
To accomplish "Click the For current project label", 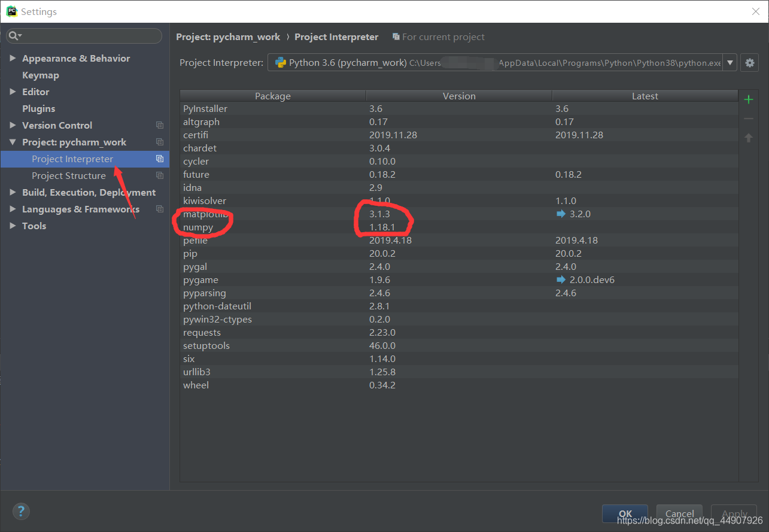I will [443, 37].
